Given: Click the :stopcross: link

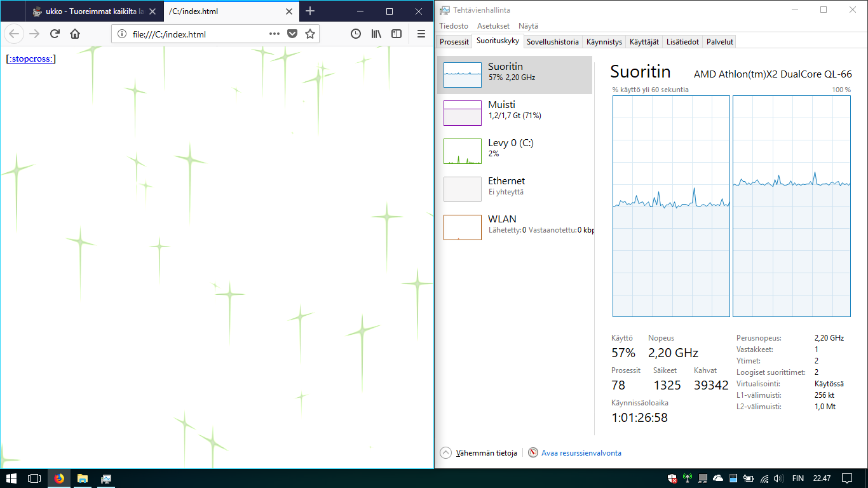Looking at the screenshot, I should click(x=31, y=59).
